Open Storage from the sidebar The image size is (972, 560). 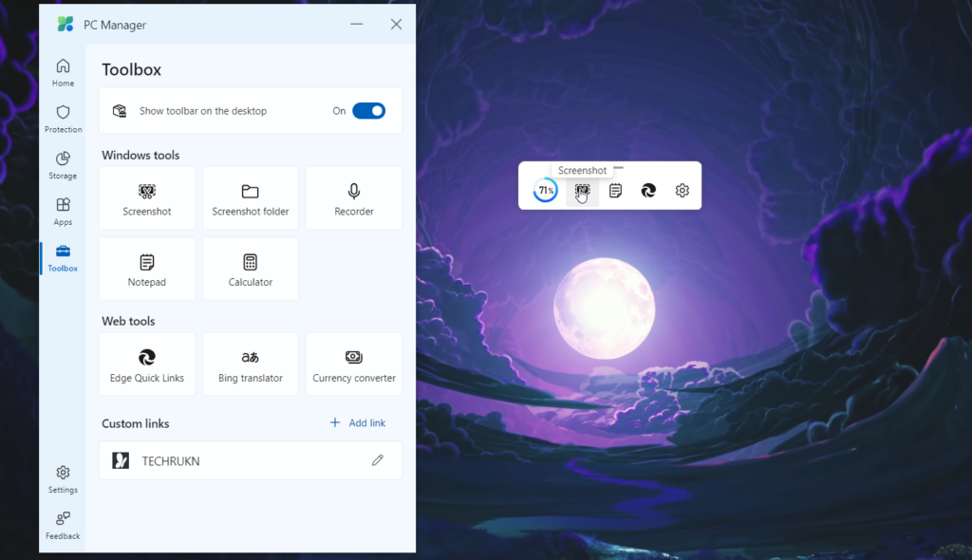pyautogui.click(x=63, y=165)
